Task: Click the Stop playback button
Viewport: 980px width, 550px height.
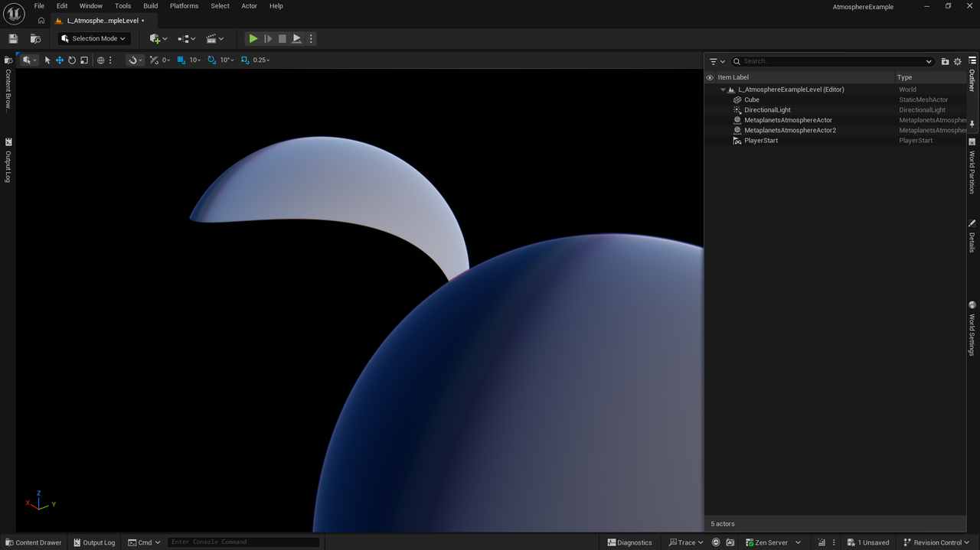Action: 282,38
